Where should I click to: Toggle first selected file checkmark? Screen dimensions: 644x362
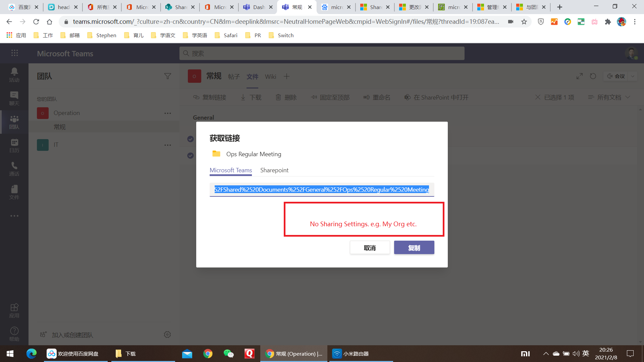(191, 139)
